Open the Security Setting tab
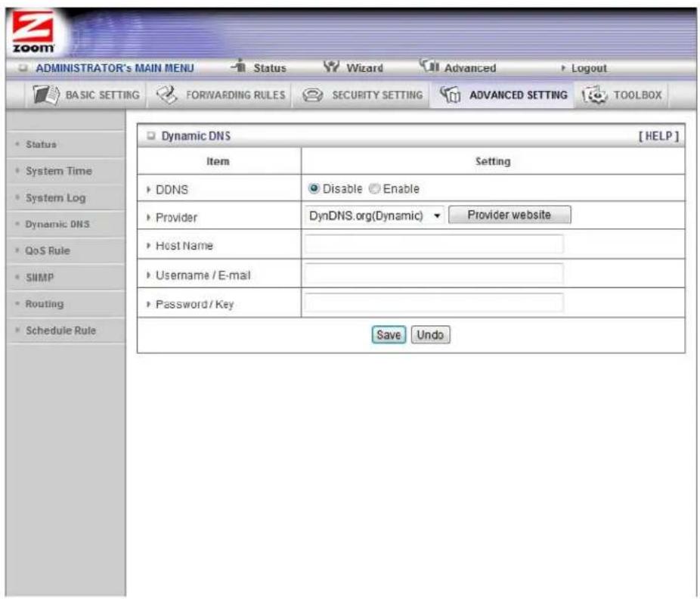Screen dimensions: 700x599 (x=361, y=95)
